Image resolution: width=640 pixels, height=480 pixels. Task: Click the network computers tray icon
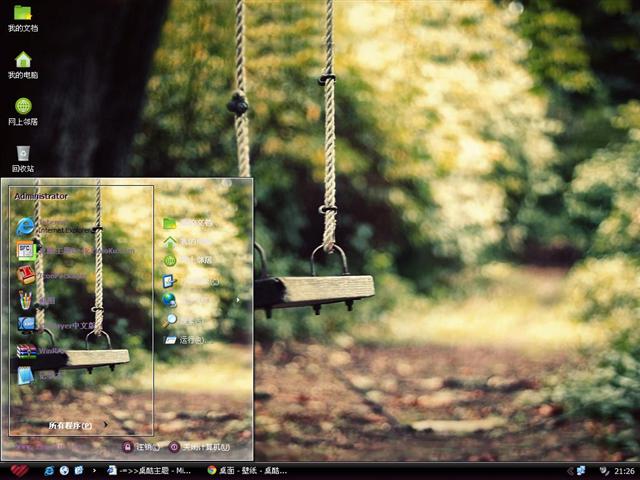[581, 471]
